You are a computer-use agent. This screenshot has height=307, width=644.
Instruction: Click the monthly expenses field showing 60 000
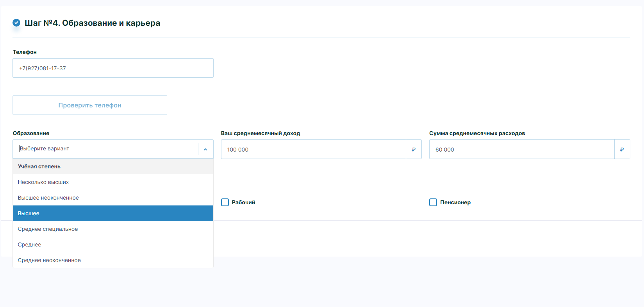(x=521, y=150)
